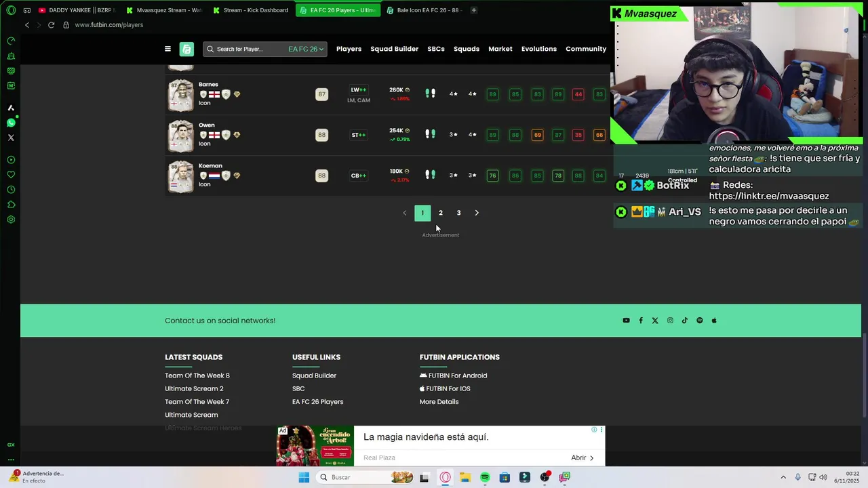
Task: Switch to Stream - Kick Dashboard tab
Action: pyautogui.click(x=250, y=10)
